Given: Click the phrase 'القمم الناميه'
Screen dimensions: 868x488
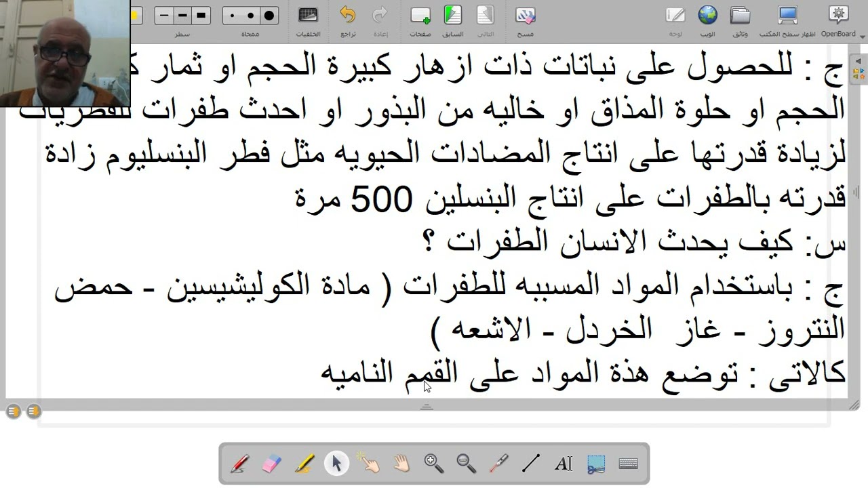Looking at the screenshot, I should 390,375.
